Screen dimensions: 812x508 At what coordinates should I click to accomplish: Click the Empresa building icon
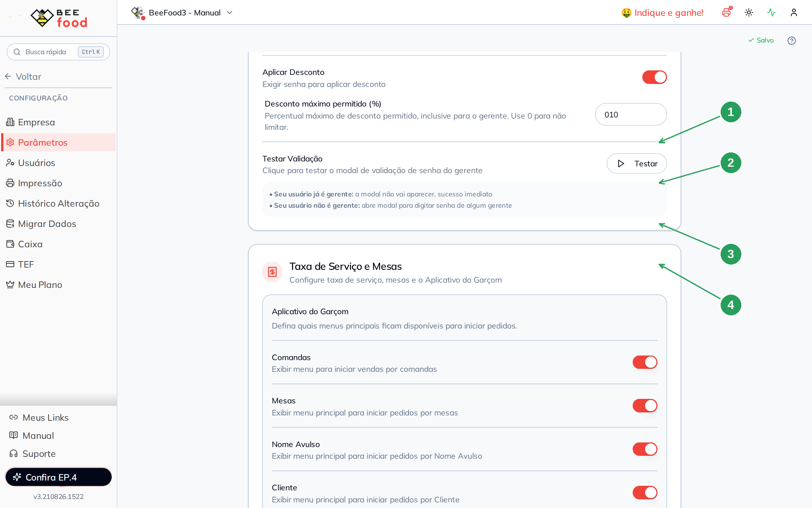coord(10,122)
